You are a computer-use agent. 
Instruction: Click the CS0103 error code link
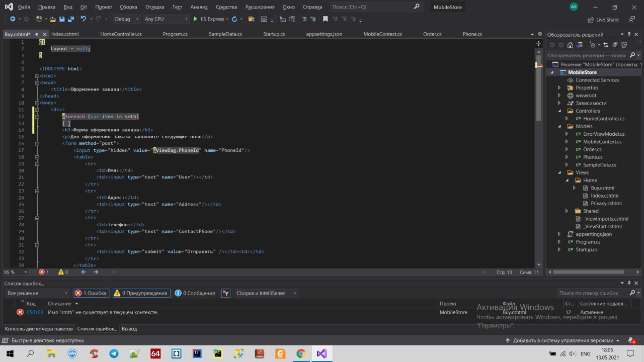(x=35, y=312)
